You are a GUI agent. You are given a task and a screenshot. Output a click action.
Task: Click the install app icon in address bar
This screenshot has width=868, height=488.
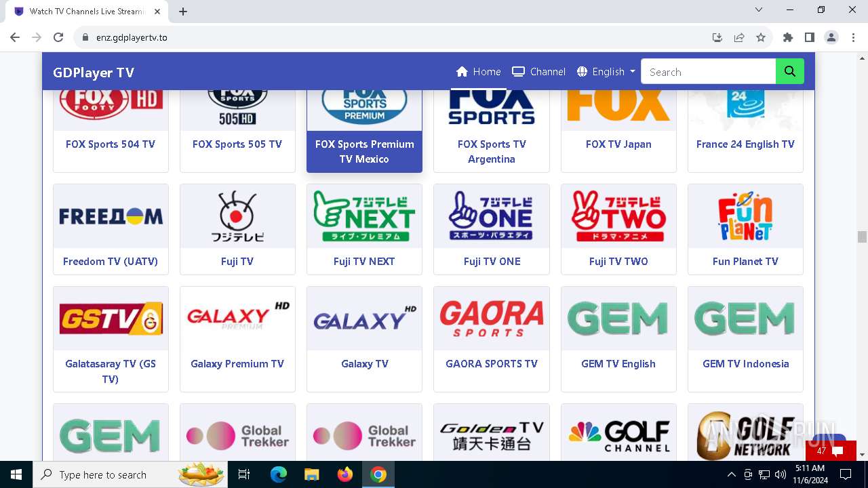717,37
